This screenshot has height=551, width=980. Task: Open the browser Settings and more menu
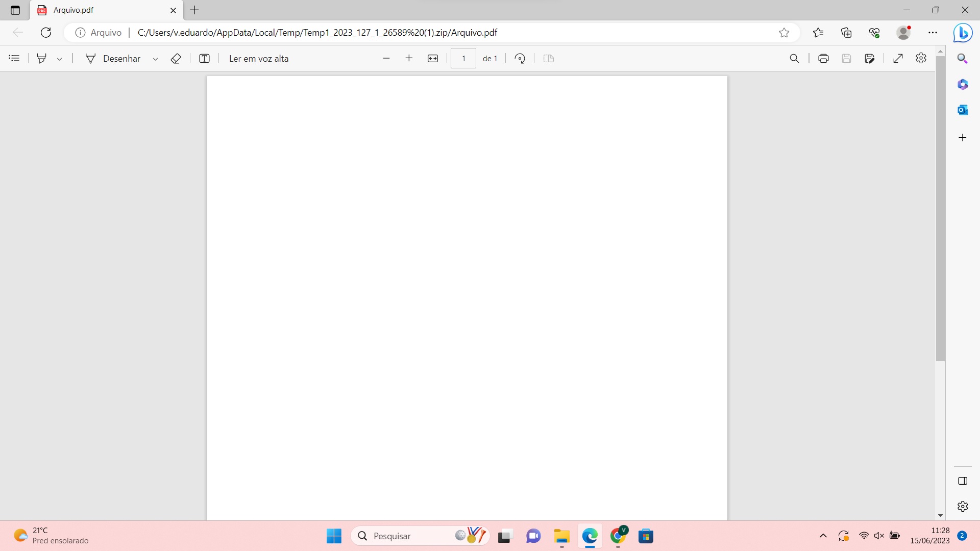(933, 33)
